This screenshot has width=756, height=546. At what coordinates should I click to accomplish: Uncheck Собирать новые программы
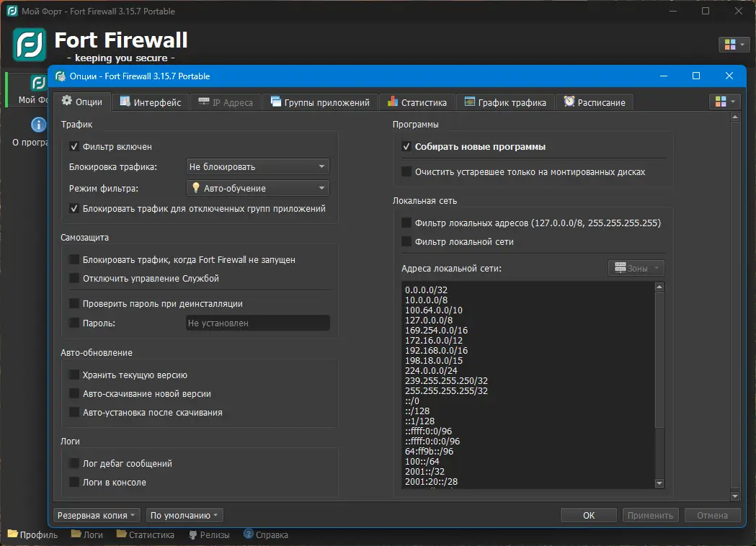(406, 146)
